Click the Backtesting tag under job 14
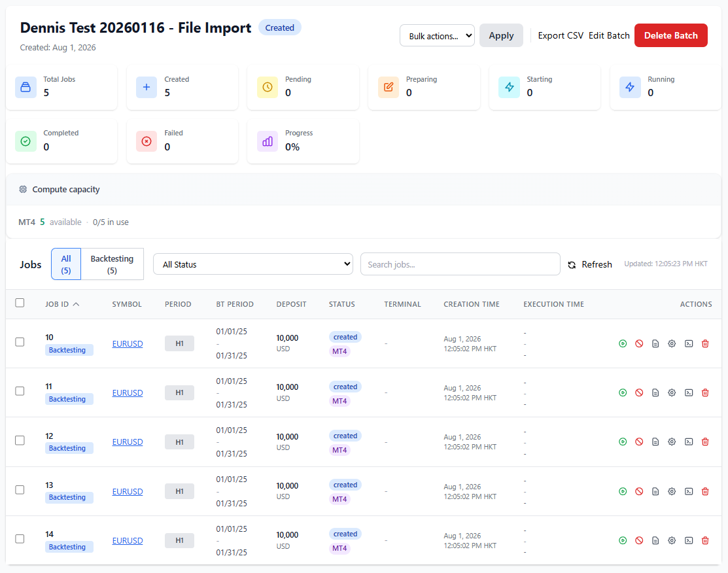The height and width of the screenshot is (573, 728). coord(69,547)
